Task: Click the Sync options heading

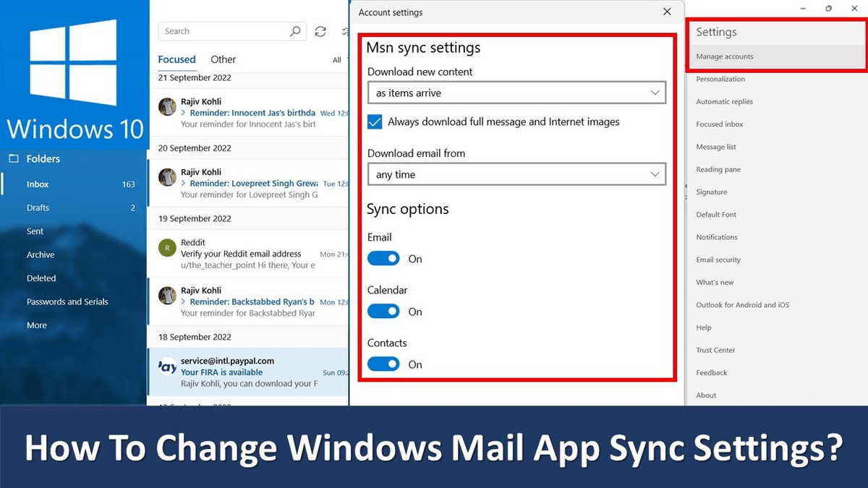Action: tap(408, 209)
